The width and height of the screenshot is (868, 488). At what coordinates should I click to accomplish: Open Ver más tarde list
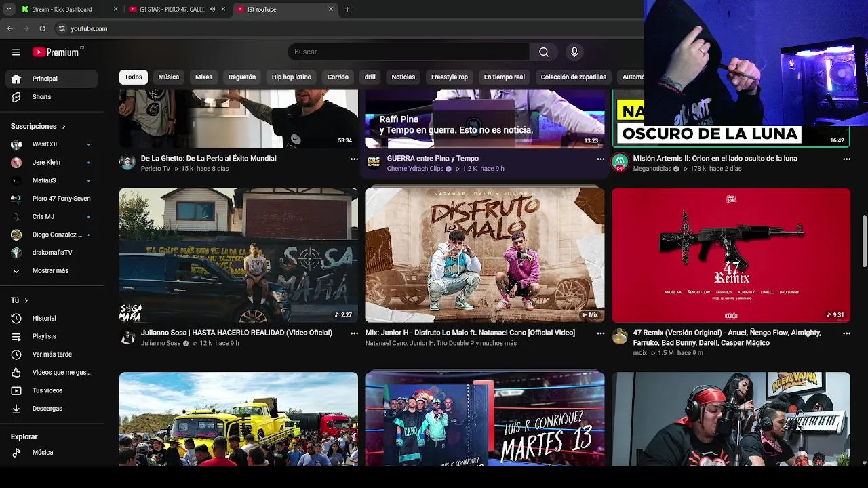[52, 354]
